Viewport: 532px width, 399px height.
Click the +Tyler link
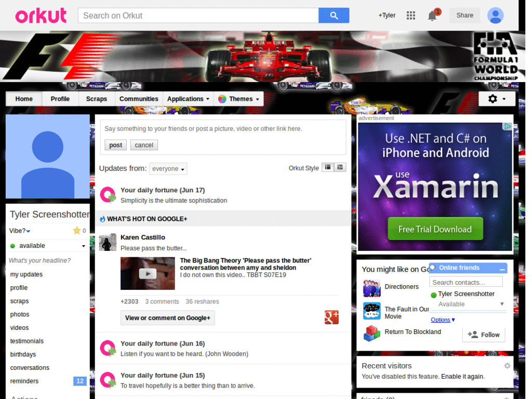pos(387,15)
